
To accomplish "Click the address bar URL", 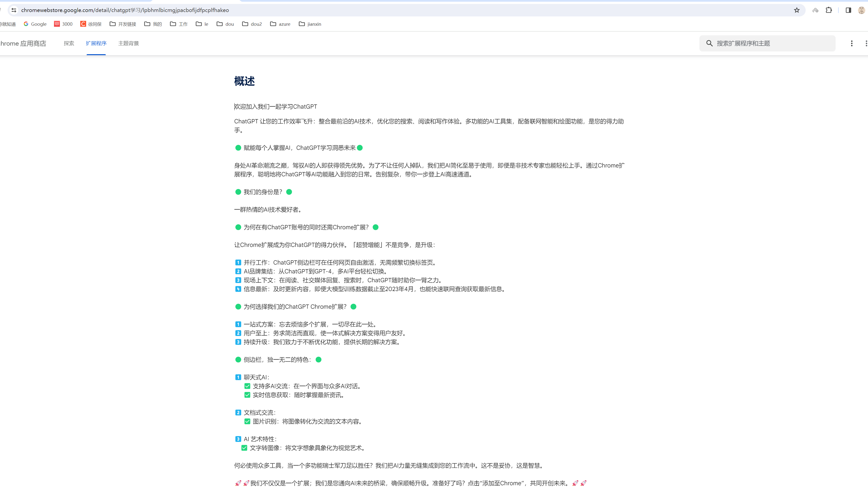I will 125,10.
